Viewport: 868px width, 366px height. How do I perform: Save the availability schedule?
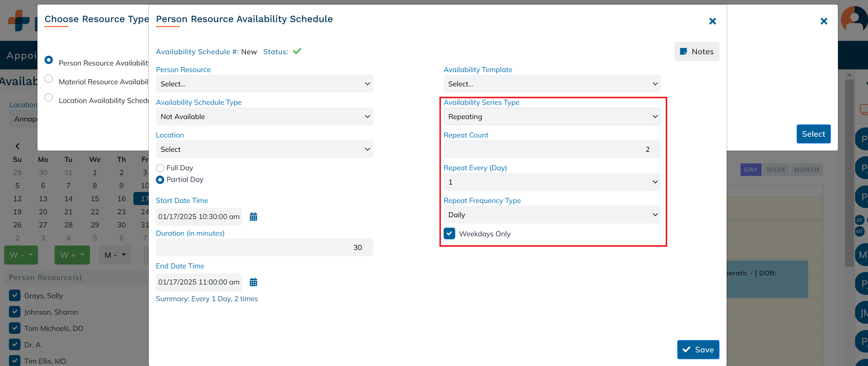[698, 350]
